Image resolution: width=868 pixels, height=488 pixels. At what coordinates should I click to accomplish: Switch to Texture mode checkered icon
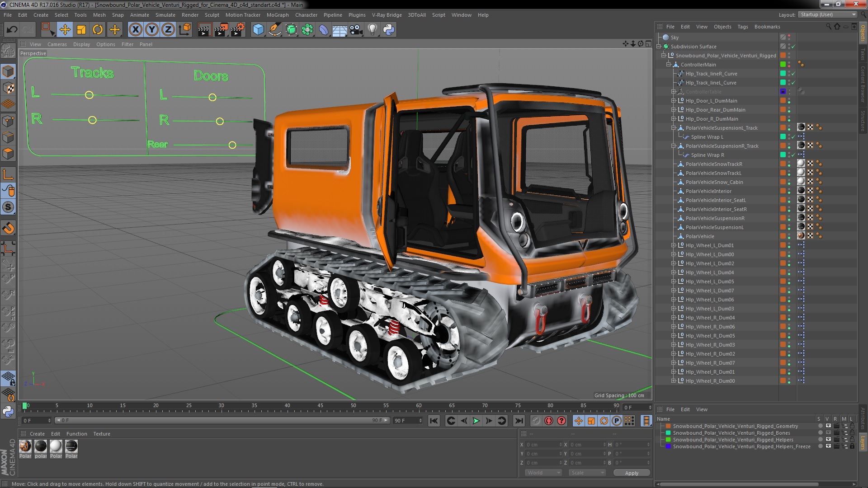tap(8, 88)
